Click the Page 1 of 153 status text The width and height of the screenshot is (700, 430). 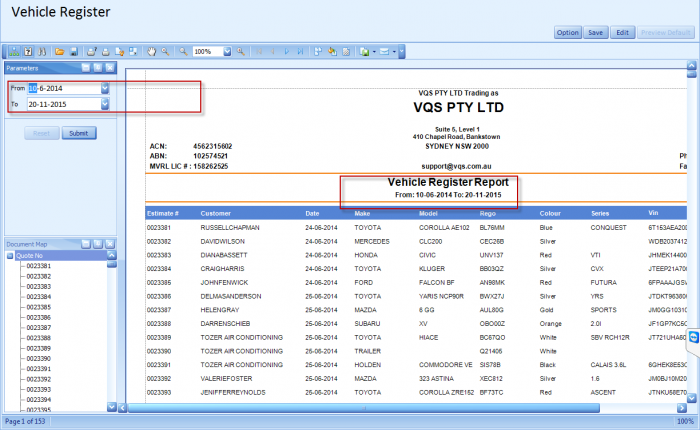tap(25, 421)
